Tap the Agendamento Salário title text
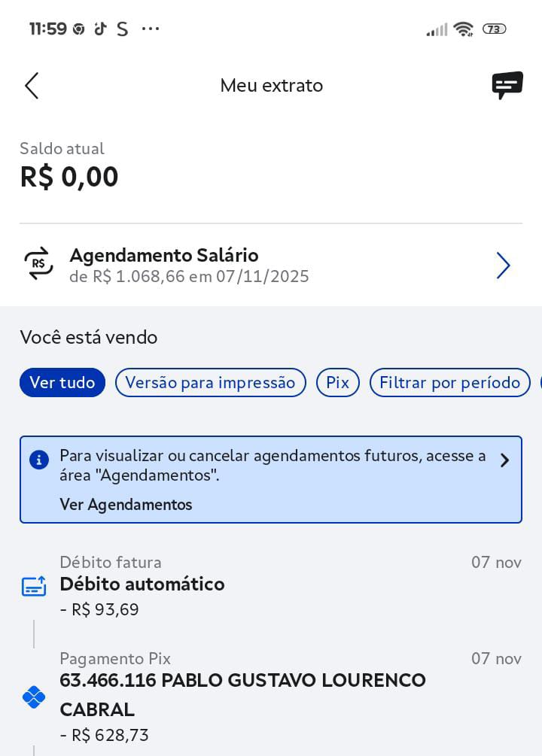This screenshot has width=542, height=756. [x=164, y=255]
